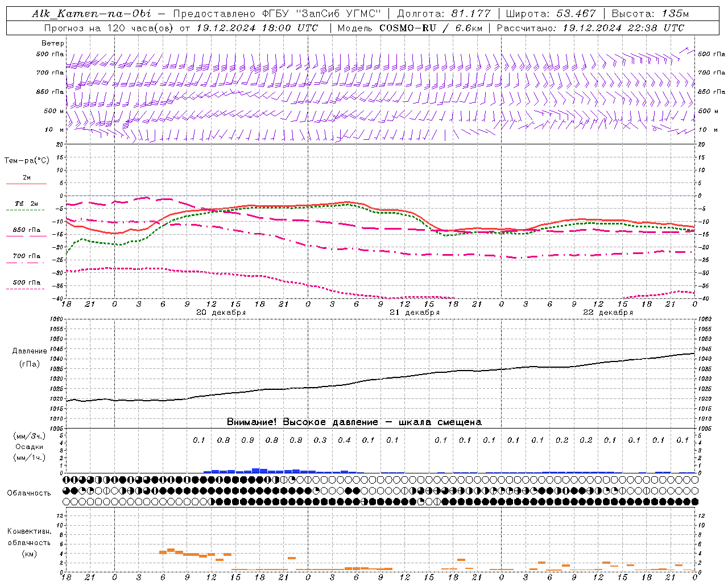Click the Высота: 135м value
The width and height of the screenshot is (728, 582).
coord(651,14)
